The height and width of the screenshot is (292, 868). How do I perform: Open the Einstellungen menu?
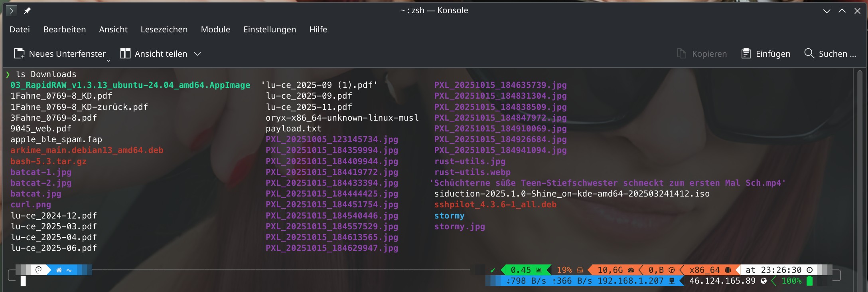point(270,30)
